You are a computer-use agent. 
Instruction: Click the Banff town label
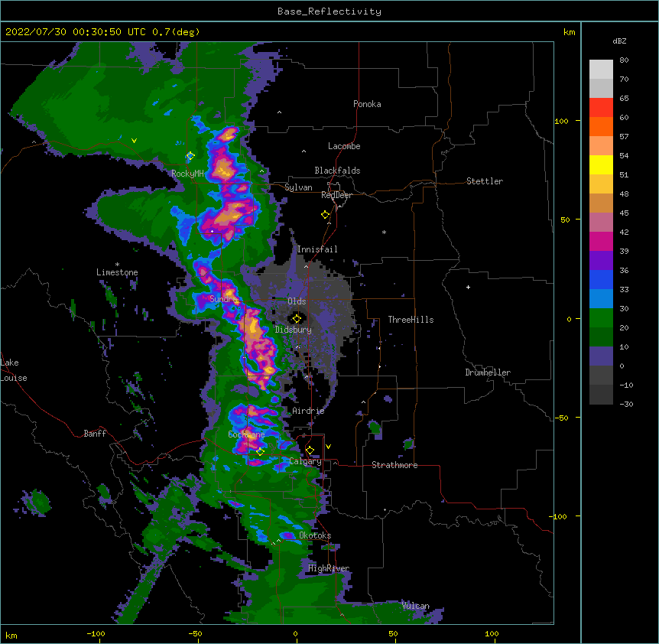pos(95,434)
